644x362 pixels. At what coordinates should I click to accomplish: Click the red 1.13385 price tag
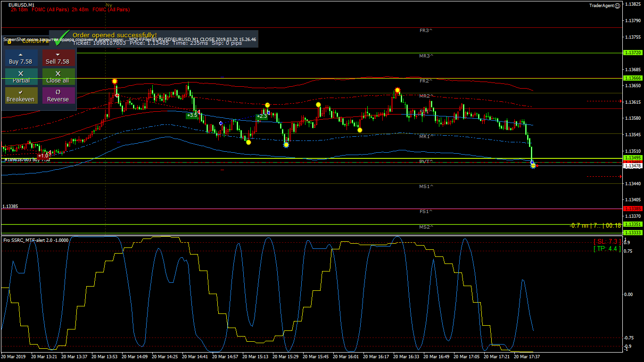632,208
